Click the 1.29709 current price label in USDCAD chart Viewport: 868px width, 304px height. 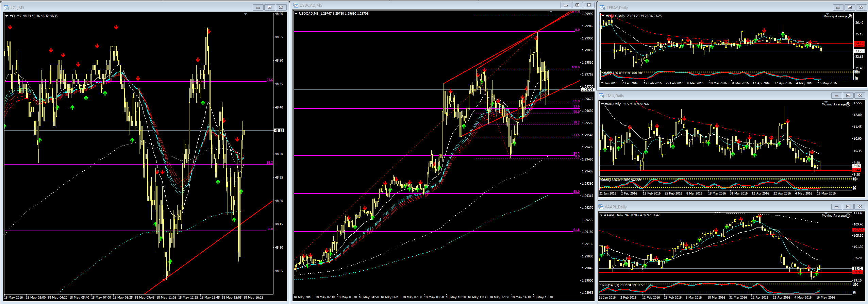[x=587, y=90]
